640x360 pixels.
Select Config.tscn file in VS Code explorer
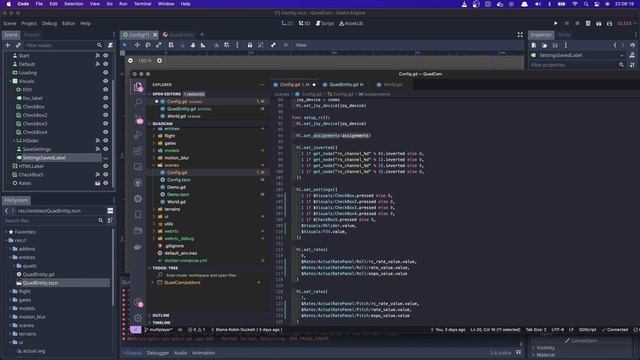(x=178, y=180)
